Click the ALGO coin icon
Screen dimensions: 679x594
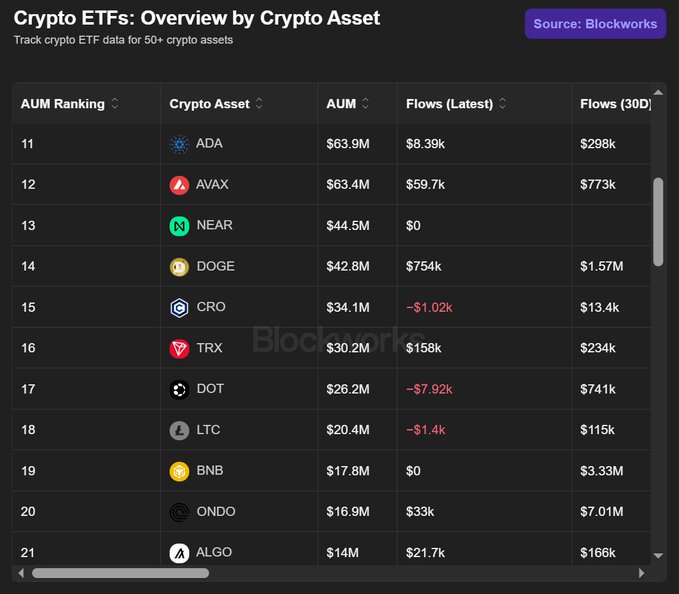click(x=179, y=553)
